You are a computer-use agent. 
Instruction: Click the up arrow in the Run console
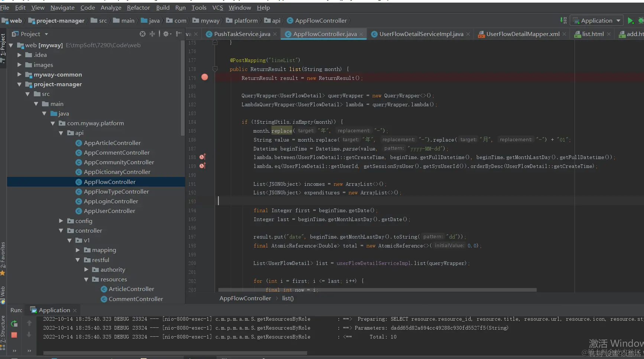tap(29, 323)
